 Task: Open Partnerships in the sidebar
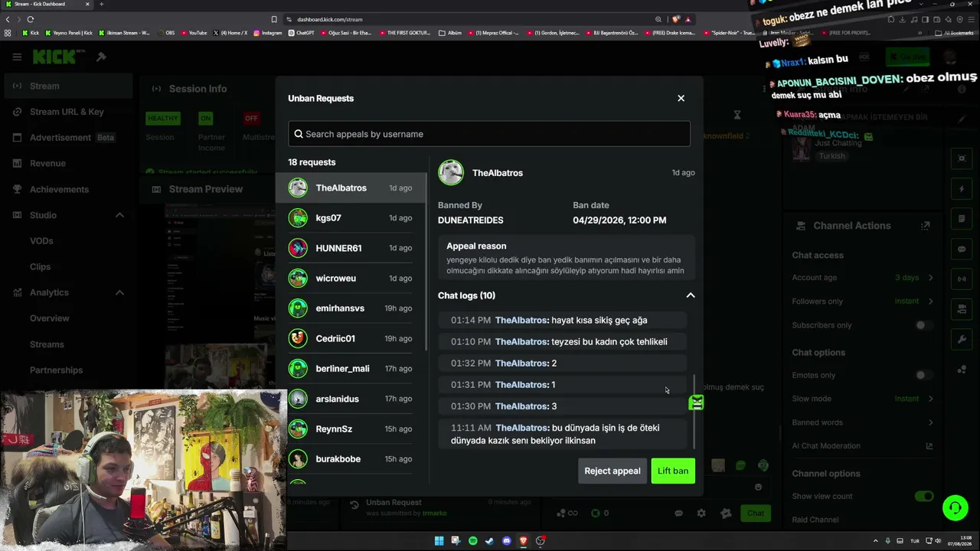[x=56, y=370]
